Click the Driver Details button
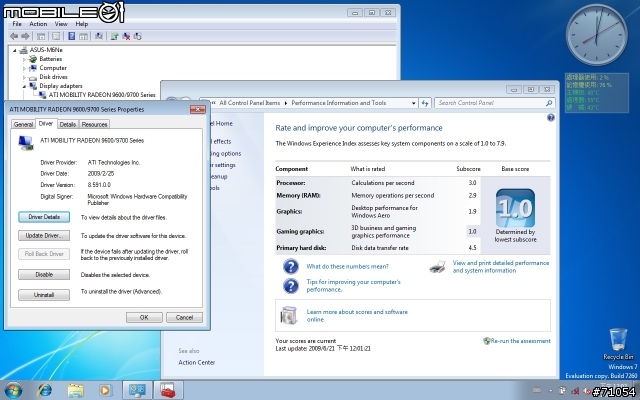640x400 pixels. pyautogui.click(x=44, y=217)
